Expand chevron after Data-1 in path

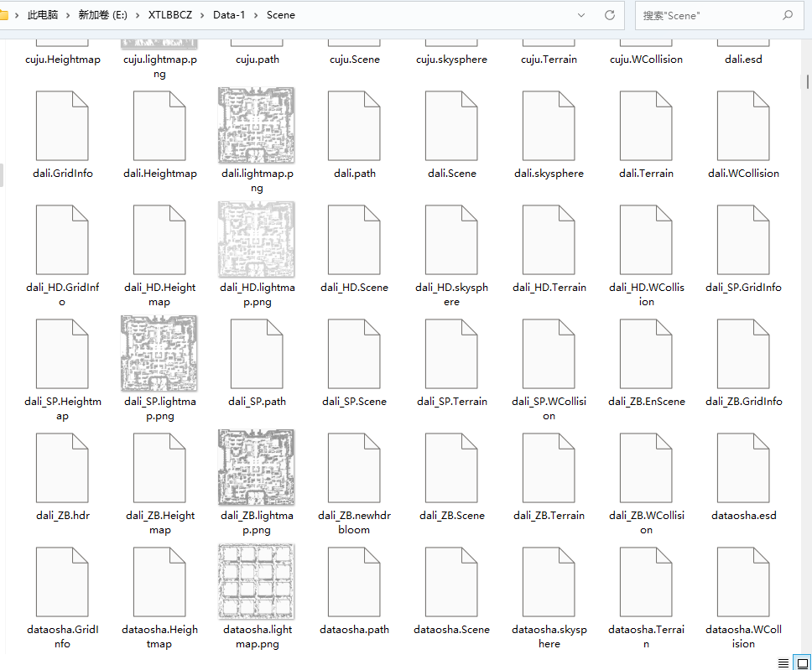(257, 15)
